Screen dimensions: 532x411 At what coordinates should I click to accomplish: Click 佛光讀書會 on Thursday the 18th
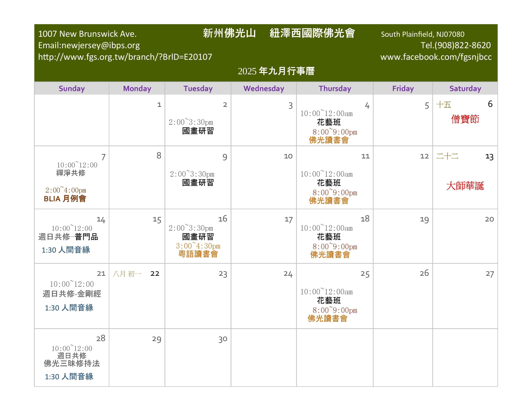[330, 255]
